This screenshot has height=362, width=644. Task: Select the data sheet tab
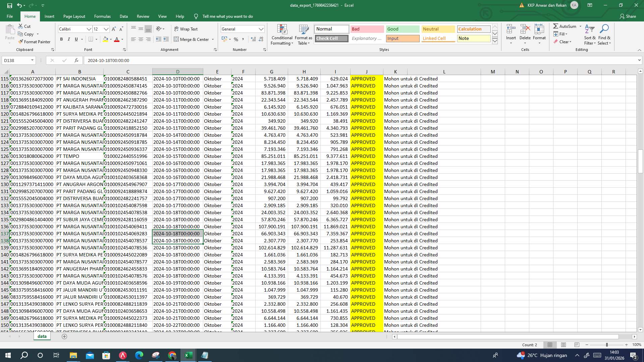tap(42, 336)
